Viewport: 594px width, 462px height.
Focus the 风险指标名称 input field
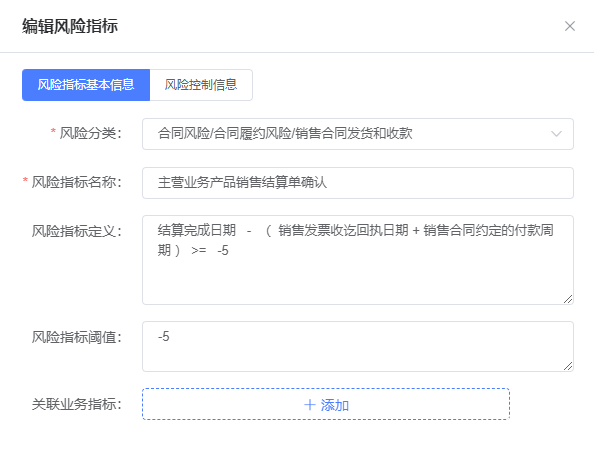358,183
